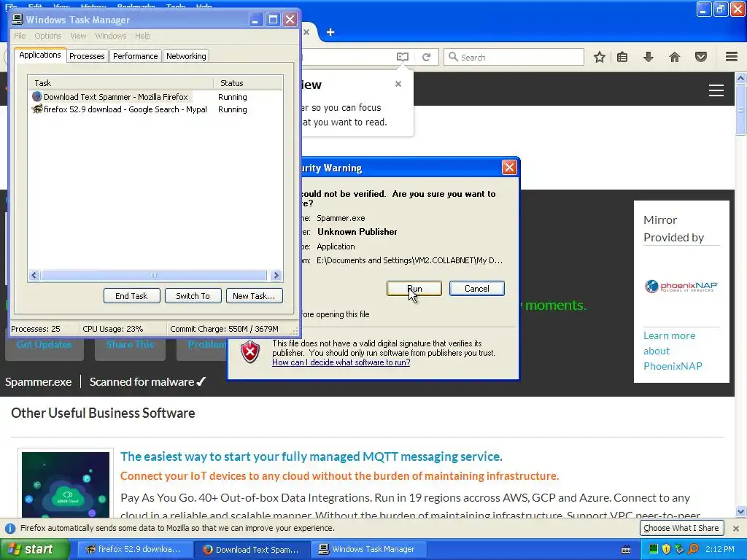Image resolution: width=747 pixels, height=560 pixels.
Task: Dismiss the Firefox data notification bar
Action: [736, 528]
